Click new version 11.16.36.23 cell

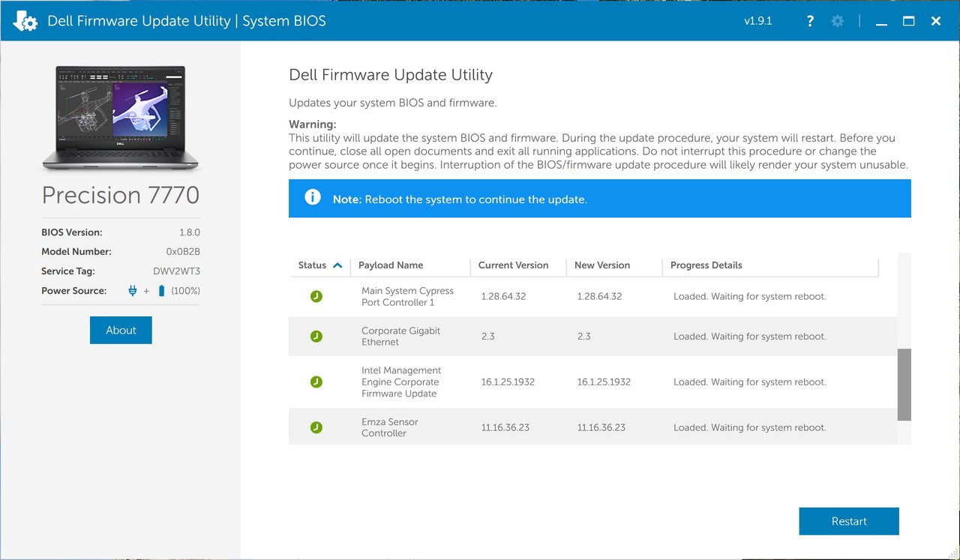601,427
